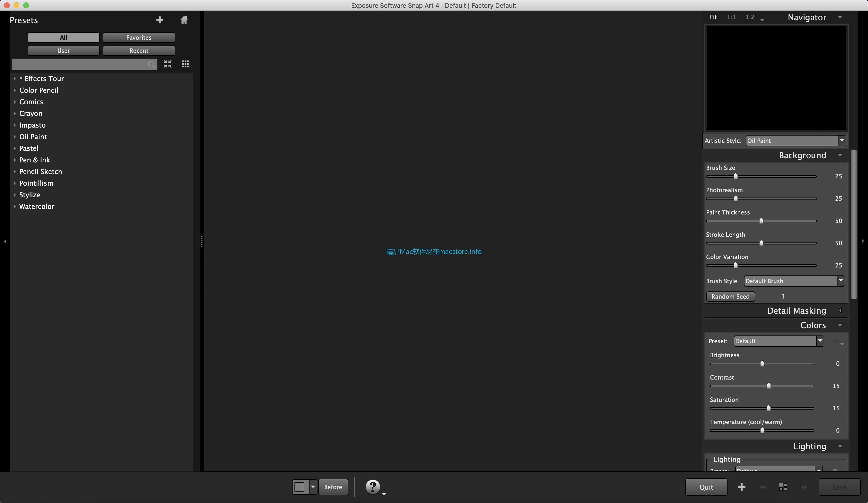Viewport: 868px width, 503px height.
Task: Click the Favorites tab
Action: tap(138, 37)
